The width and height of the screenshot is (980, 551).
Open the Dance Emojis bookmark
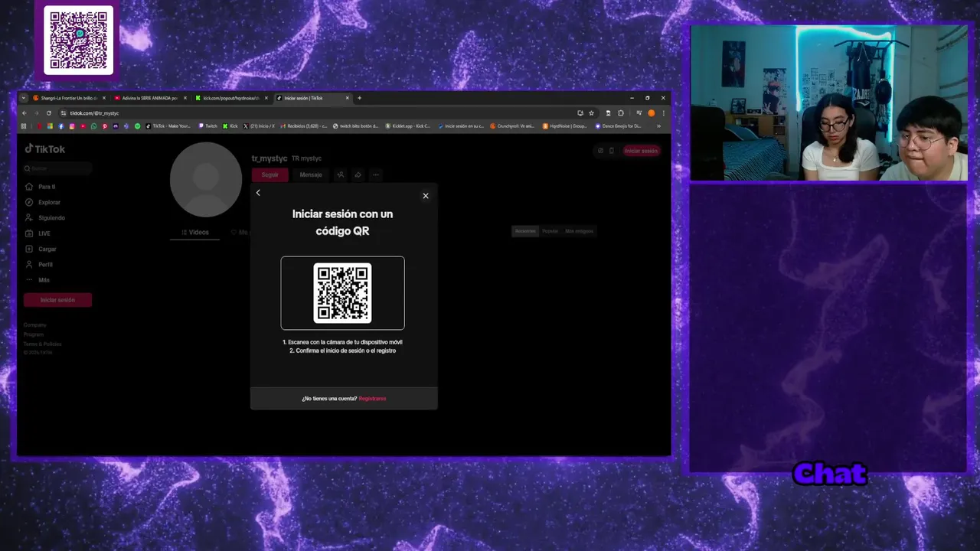click(x=618, y=126)
